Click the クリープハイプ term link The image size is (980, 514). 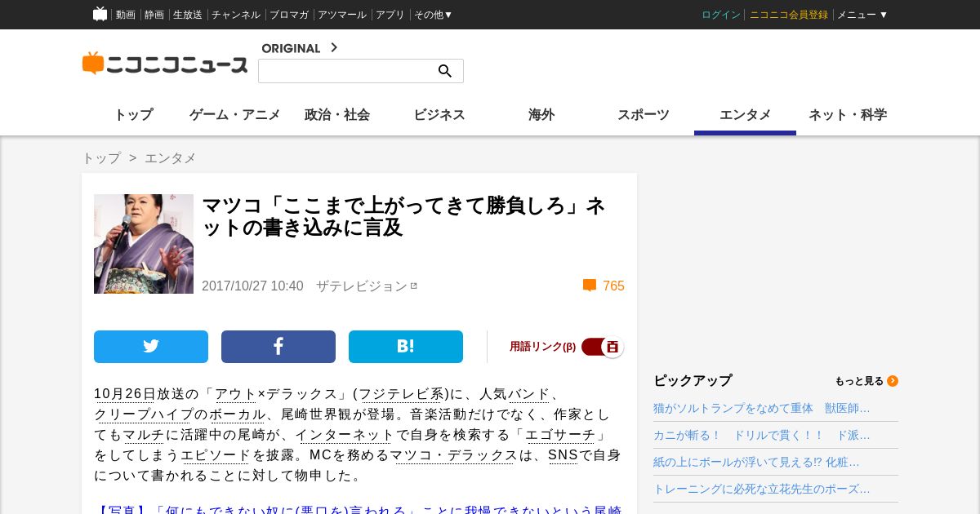pyautogui.click(x=145, y=414)
